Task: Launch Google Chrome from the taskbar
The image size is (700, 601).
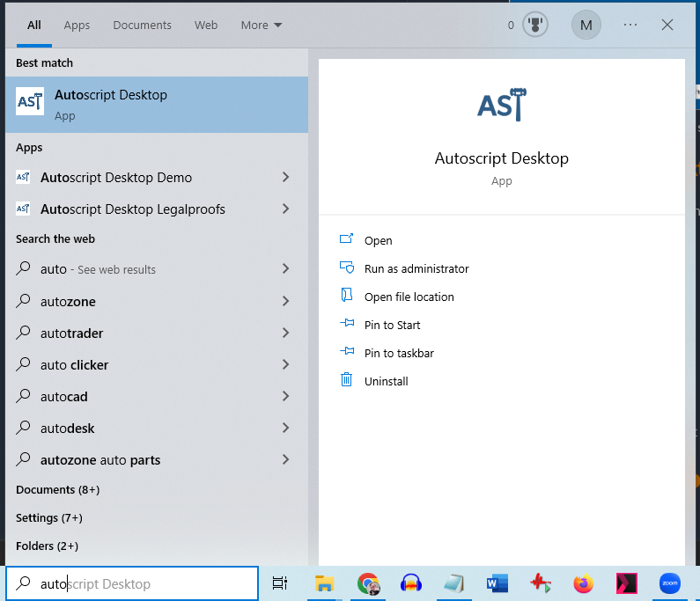Action: (x=368, y=583)
